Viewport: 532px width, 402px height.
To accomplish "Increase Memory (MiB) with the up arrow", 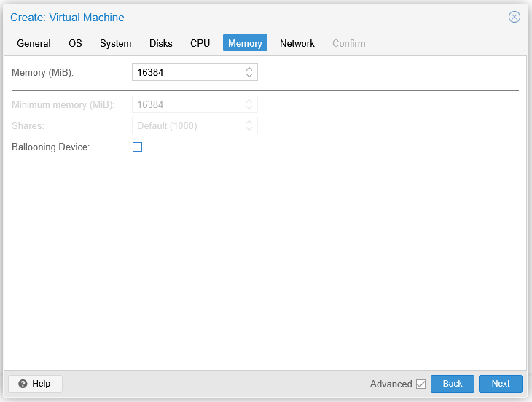I will click(x=249, y=69).
